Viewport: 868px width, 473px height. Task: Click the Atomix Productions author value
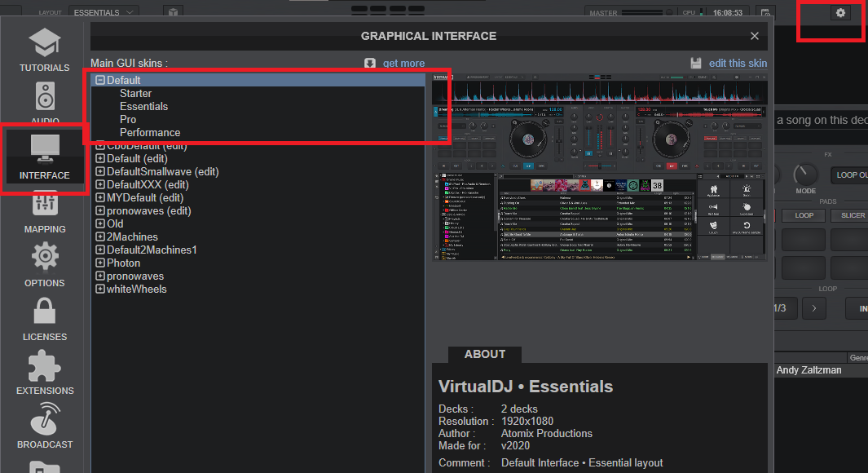coord(546,433)
